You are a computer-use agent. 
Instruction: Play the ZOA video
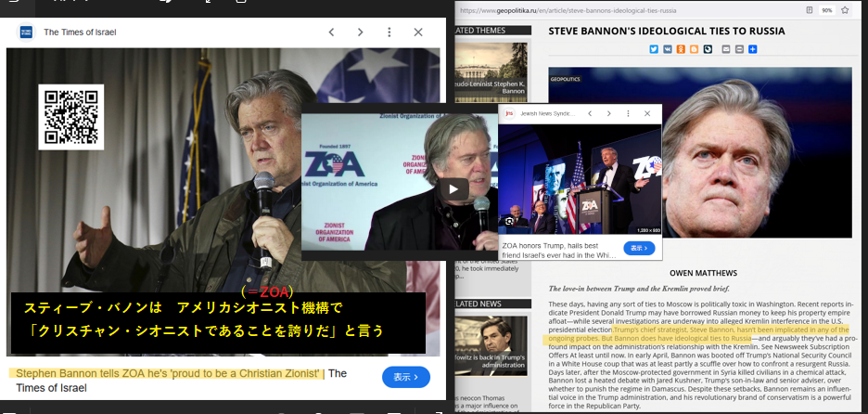point(453,189)
